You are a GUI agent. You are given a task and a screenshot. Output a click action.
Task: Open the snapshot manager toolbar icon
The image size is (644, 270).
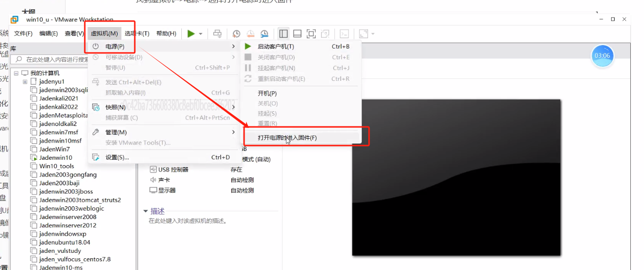[265, 33]
